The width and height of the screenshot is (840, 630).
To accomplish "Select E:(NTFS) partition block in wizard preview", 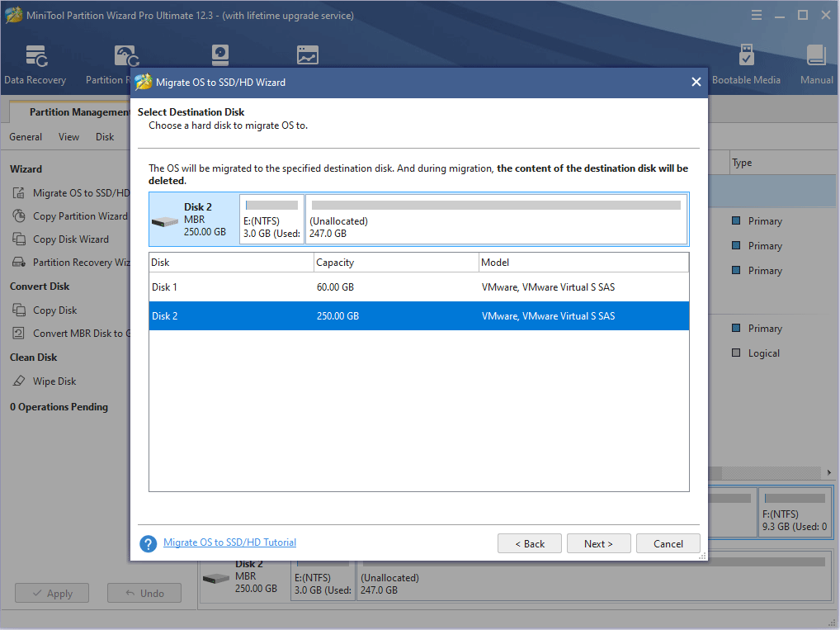I will click(x=271, y=220).
